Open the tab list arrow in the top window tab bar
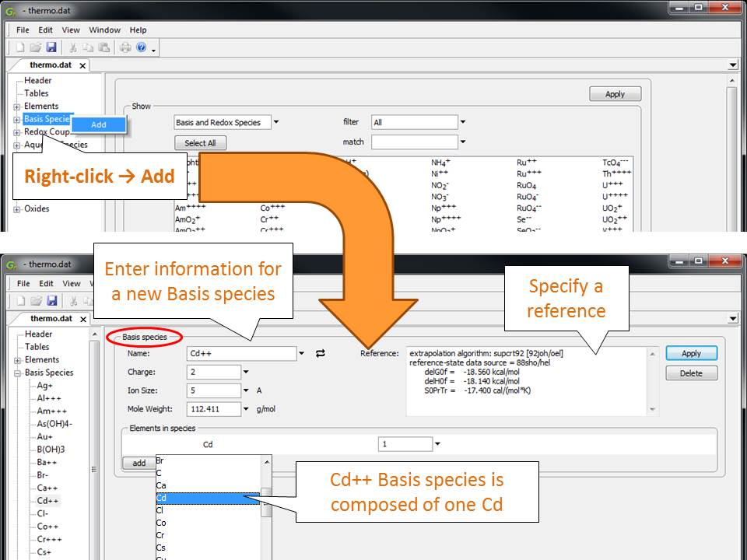The image size is (747, 560). point(733,65)
